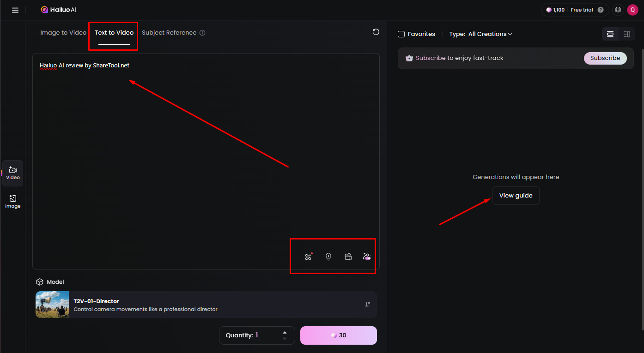Show info for Subject Reference

[x=202, y=33]
